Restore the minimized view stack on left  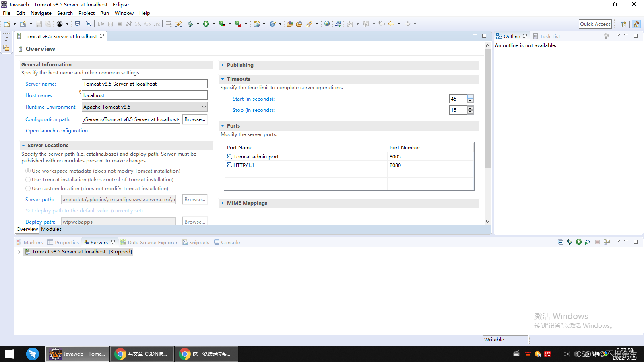click(x=6, y=39)
